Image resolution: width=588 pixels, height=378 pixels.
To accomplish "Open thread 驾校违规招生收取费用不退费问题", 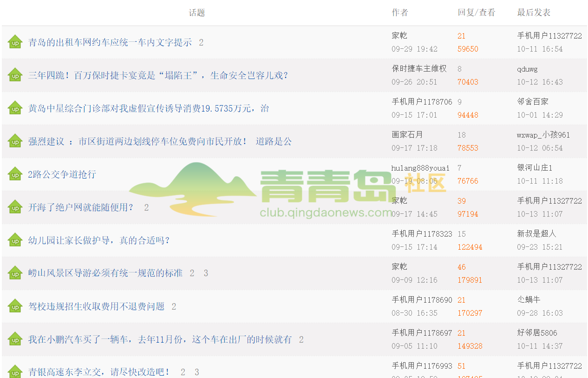I will [96, 306].
